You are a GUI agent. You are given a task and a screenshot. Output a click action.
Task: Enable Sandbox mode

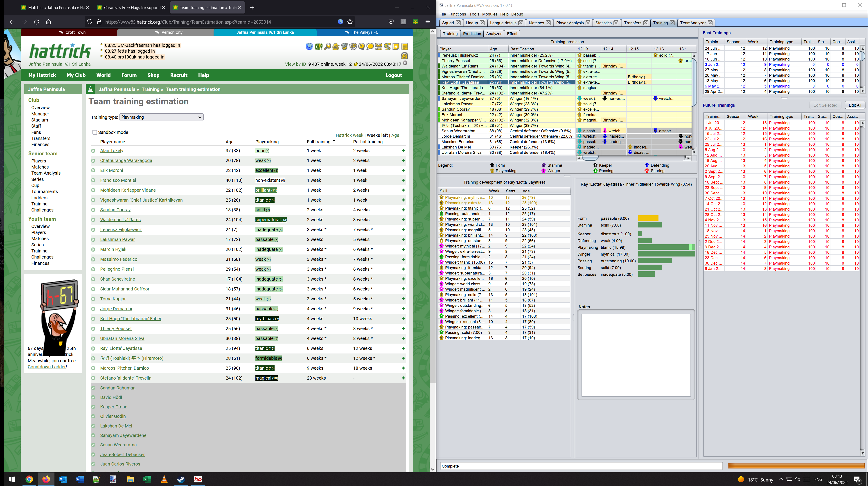pyautogui.click(x=95, y=132)
